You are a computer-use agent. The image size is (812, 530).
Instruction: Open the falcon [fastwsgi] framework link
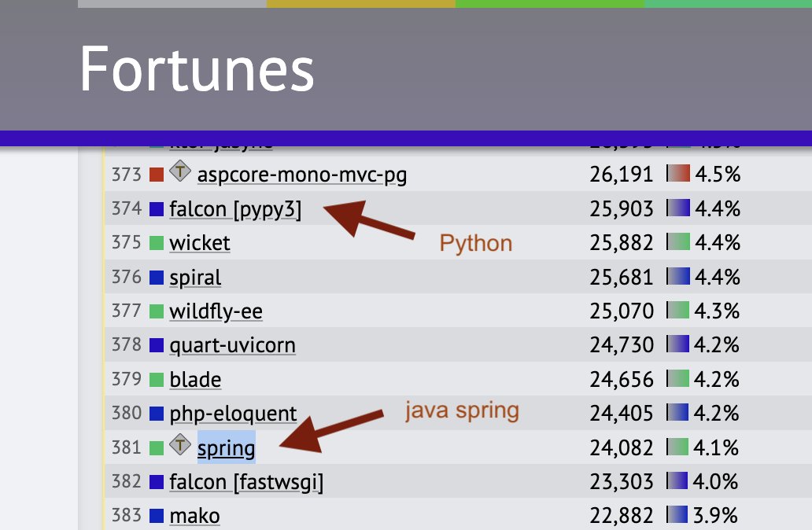(246, 482)
